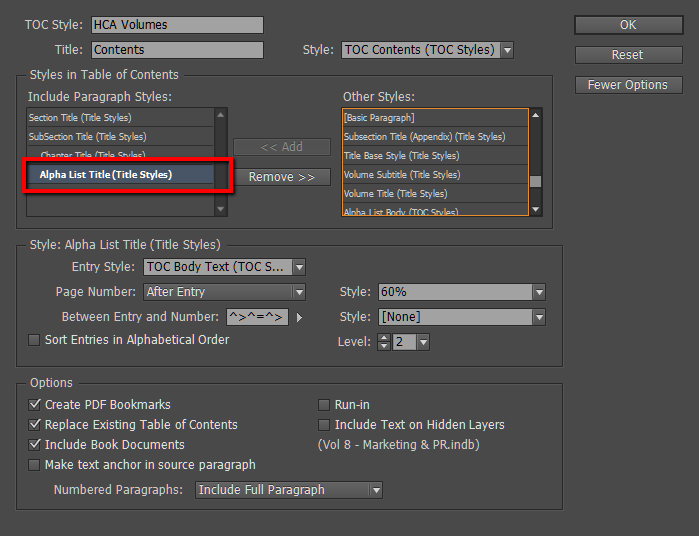The width and height of the screenshot is (699, 536).
Task: Click the Remove >> button
Action: coord(282,177)
